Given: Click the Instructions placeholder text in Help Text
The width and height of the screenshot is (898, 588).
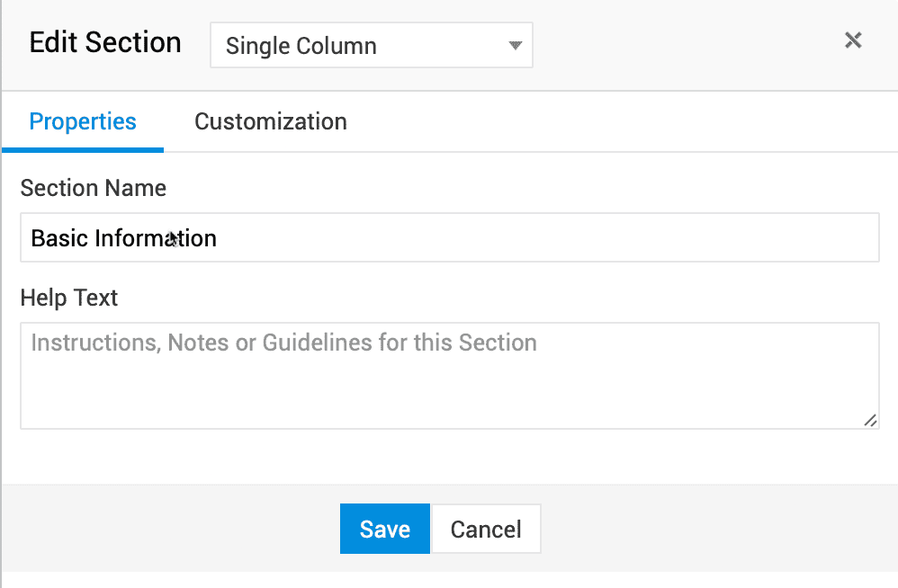Looking at the screenshot, I should 283,343.
